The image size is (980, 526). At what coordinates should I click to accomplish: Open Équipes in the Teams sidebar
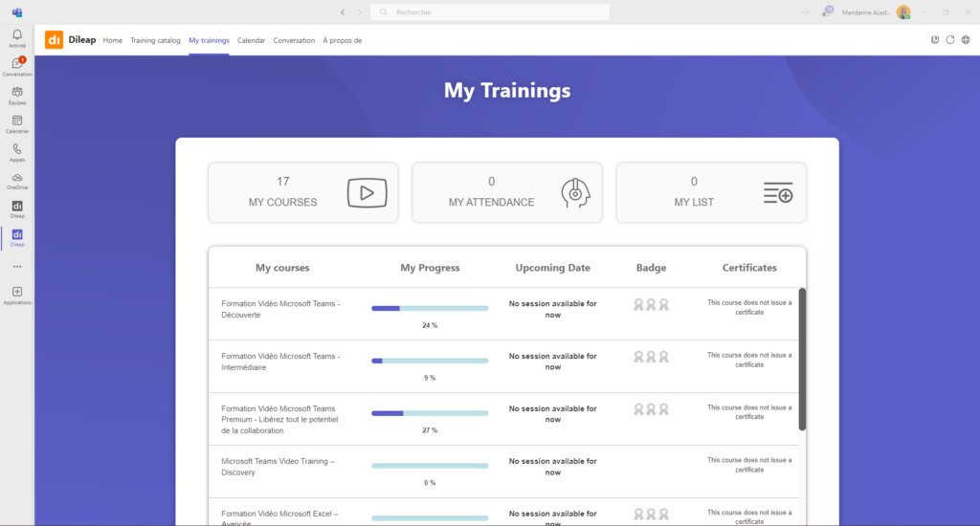tap(17, 95)
